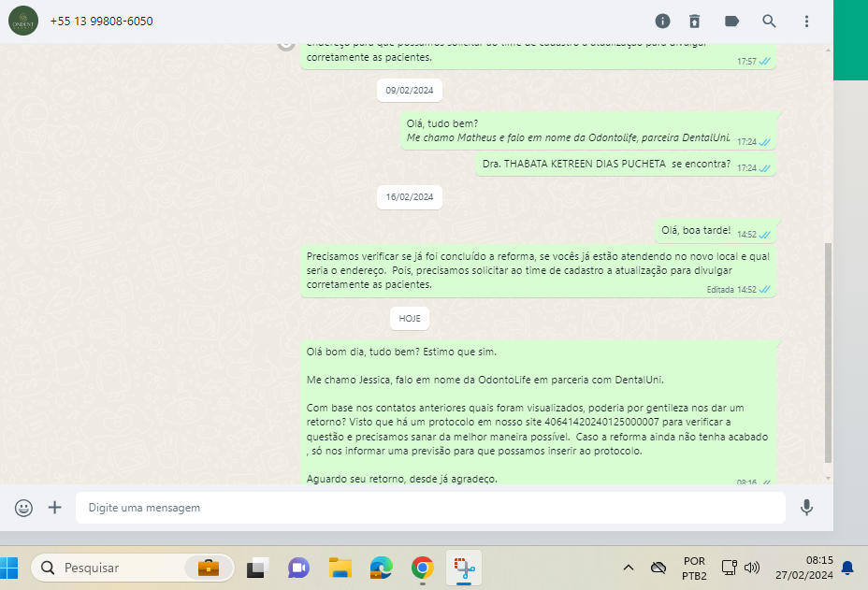Open notifications bell icon

[x=847, y=568]
